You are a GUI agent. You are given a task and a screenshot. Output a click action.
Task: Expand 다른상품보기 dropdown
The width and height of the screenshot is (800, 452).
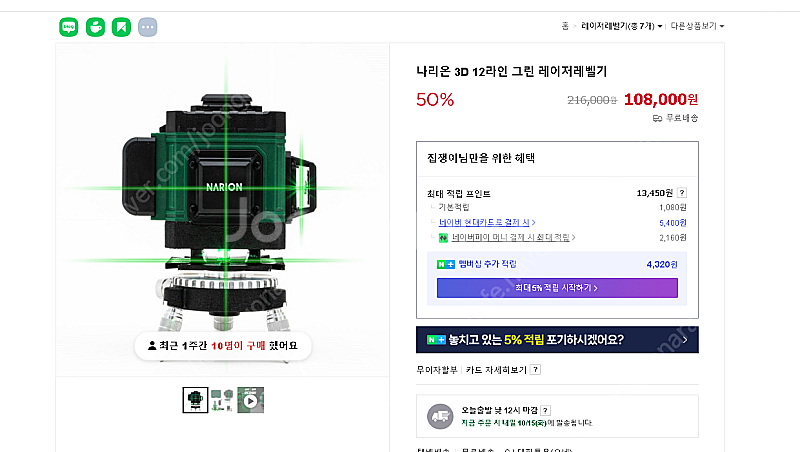[697, 26]
